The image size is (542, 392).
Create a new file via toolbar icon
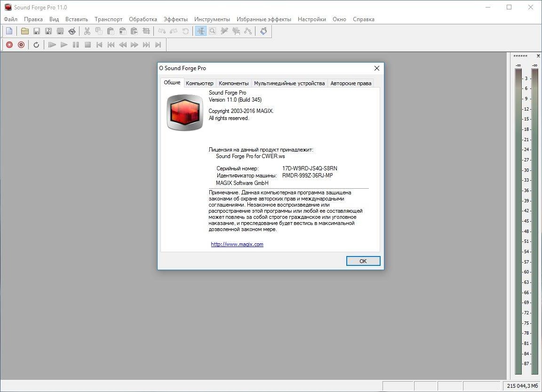9,31
